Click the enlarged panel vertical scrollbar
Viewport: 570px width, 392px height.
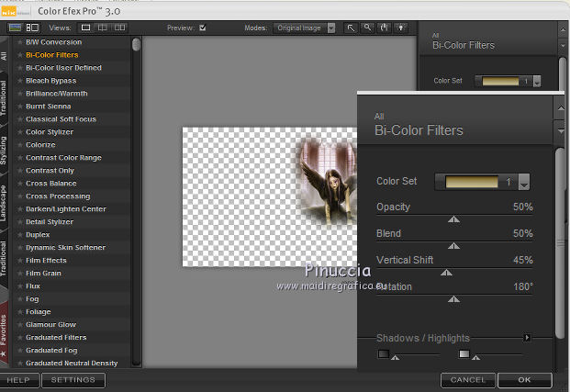coord(560,243)
